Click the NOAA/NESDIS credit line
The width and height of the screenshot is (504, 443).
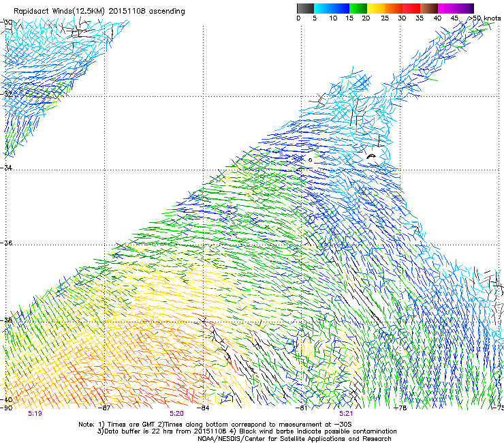click(294, 439)
